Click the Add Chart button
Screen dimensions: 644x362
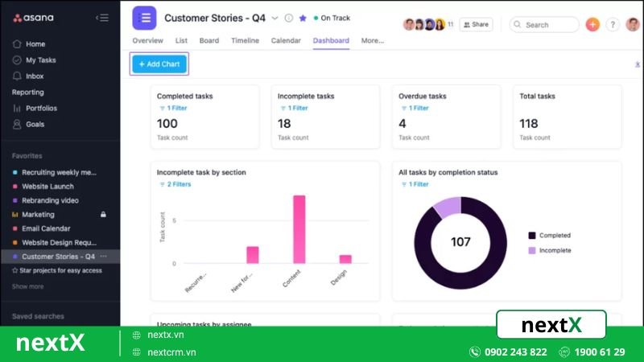[159, 64]
